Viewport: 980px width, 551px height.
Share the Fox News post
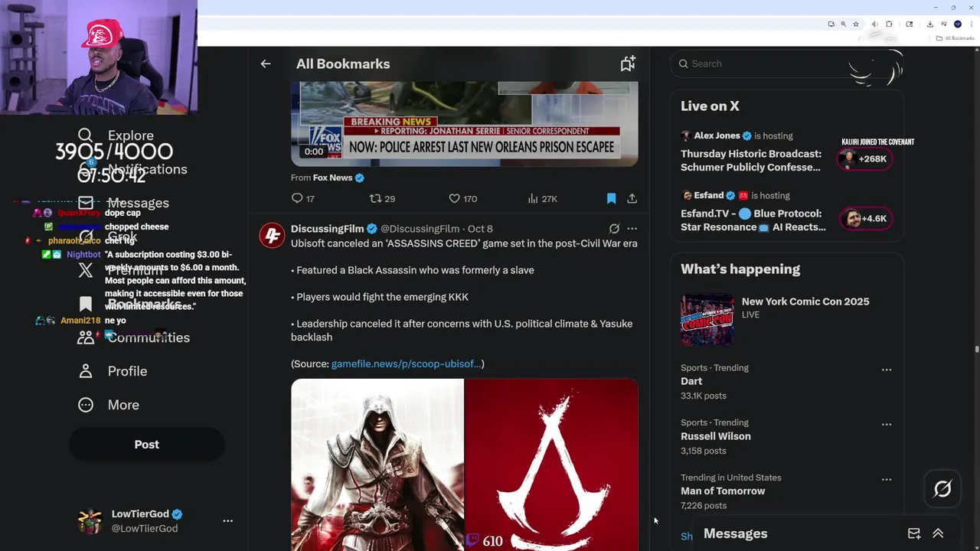click(x=632, y=198)
